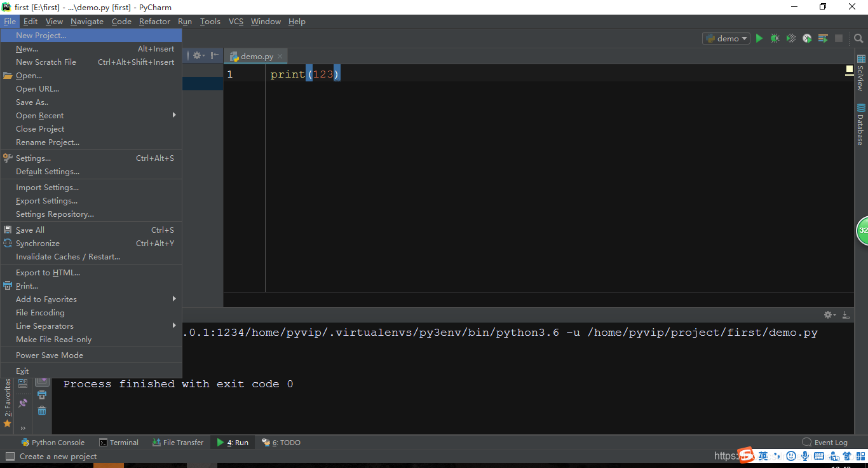Click the pin tab icon in Run panel
Image resolution: width=868 pixels, height=468 pixels.
pyautogui.click(x=23, y=403)
